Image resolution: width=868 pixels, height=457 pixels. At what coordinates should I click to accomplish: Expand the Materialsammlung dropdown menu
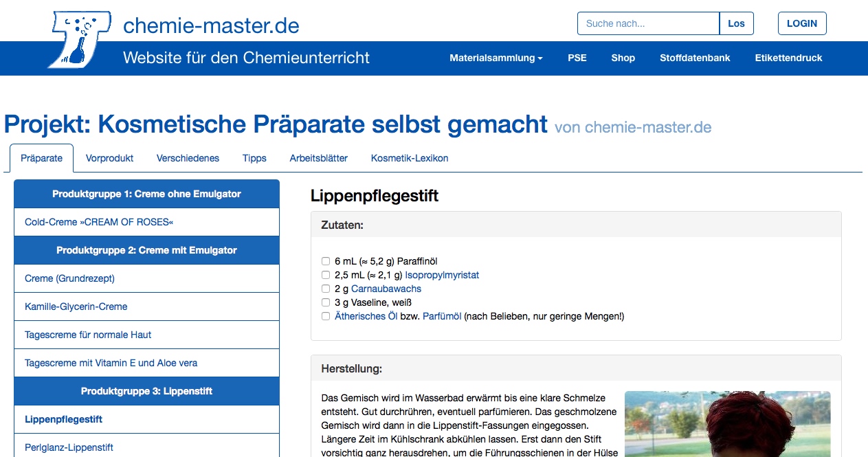496,58
